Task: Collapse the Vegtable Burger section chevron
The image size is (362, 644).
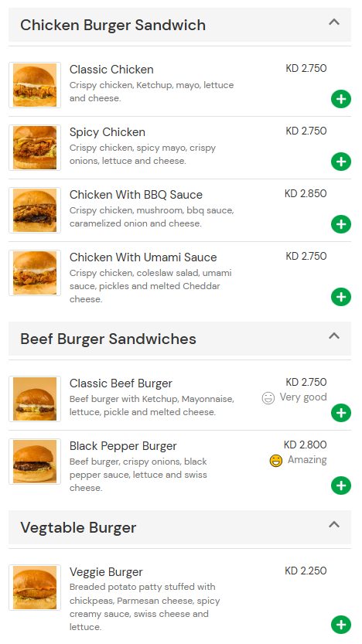Action: pyautogui.click(x=334, y=524)
